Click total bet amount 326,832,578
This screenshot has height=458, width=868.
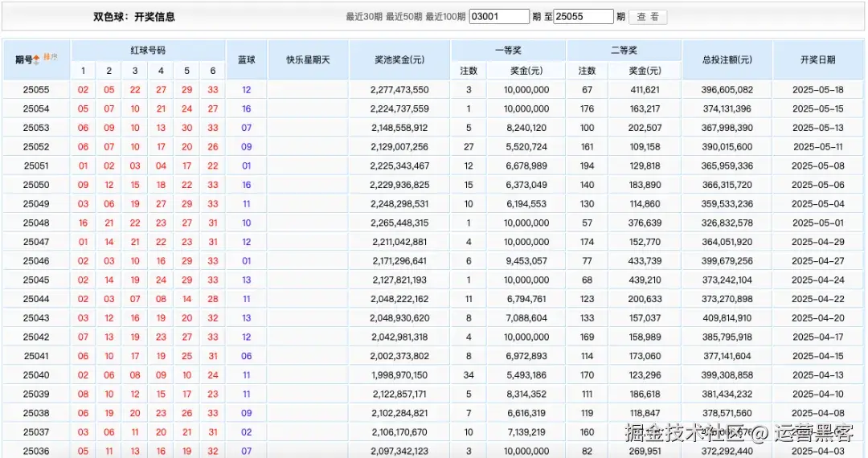click(x=727, y=223)
